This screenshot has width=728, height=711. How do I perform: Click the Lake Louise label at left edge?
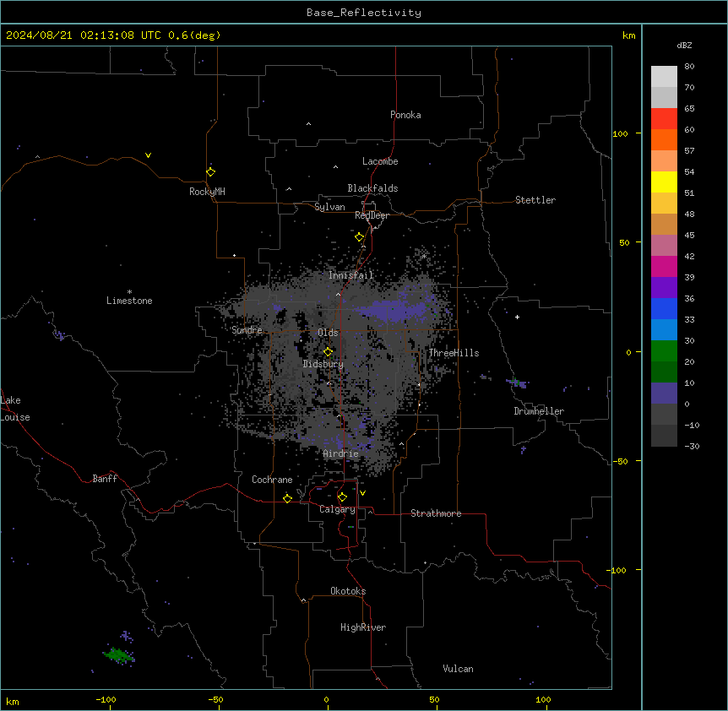tap(15, 409)
